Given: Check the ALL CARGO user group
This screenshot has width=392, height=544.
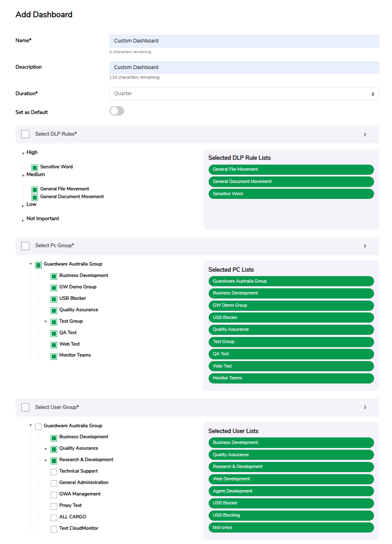Looking at the screenshot, I should (x=53, y=517).
